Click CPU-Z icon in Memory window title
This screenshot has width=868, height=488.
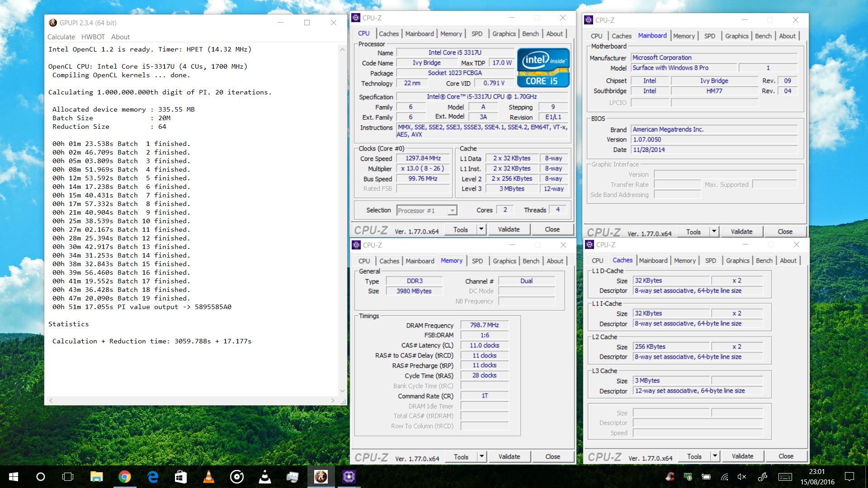pyautogui.click(x=356, y=245)
